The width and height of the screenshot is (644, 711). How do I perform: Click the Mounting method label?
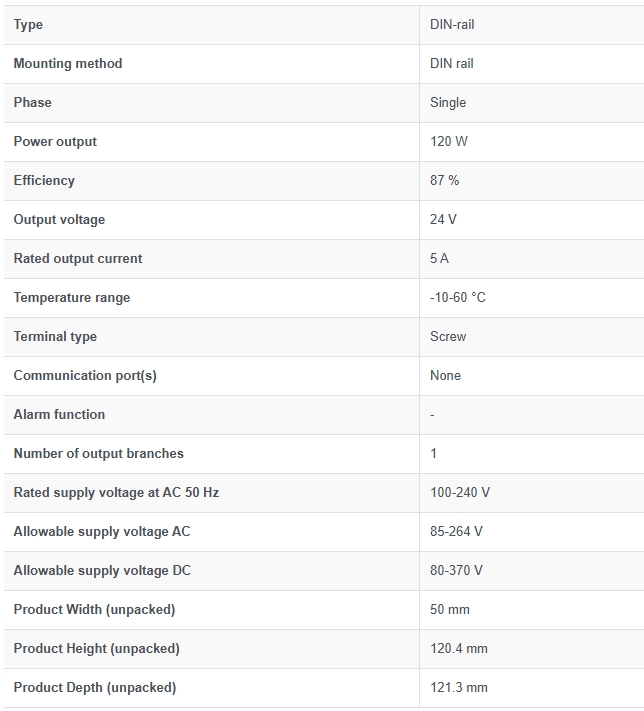coord(68,63)
